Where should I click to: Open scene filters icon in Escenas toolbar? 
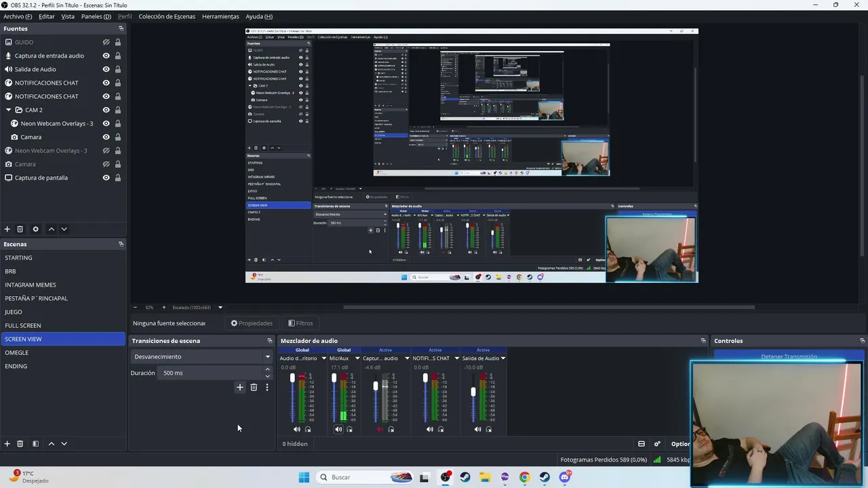[x=35, y=443]
